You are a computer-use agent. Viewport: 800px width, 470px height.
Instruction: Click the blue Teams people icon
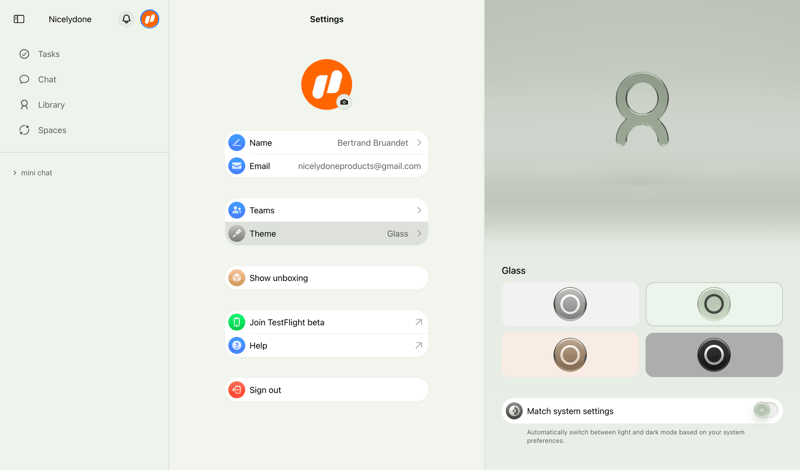click(236, 210)
